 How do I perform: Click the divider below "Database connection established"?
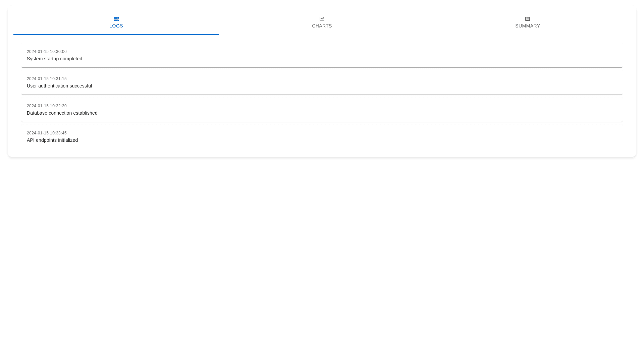(x=322, y=122)
